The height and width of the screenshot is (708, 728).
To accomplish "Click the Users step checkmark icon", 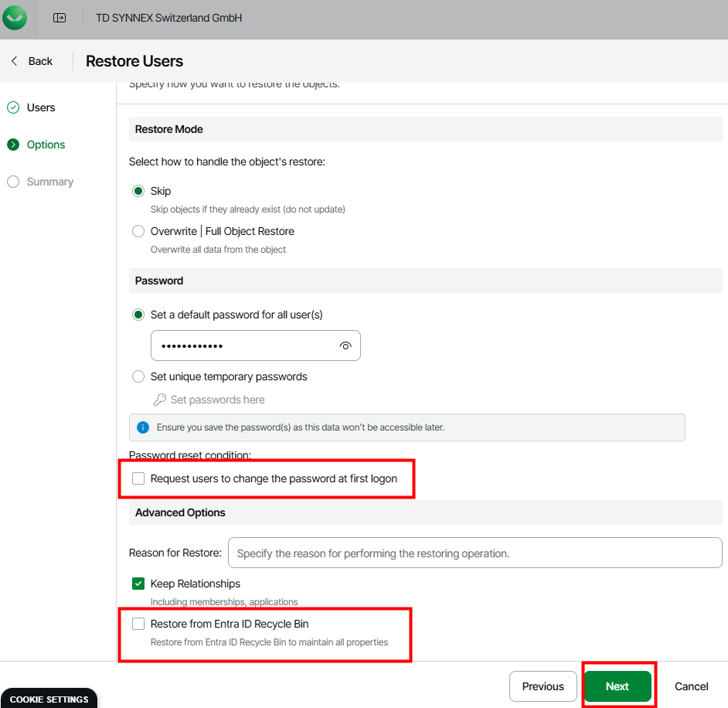I will point(13,107).
